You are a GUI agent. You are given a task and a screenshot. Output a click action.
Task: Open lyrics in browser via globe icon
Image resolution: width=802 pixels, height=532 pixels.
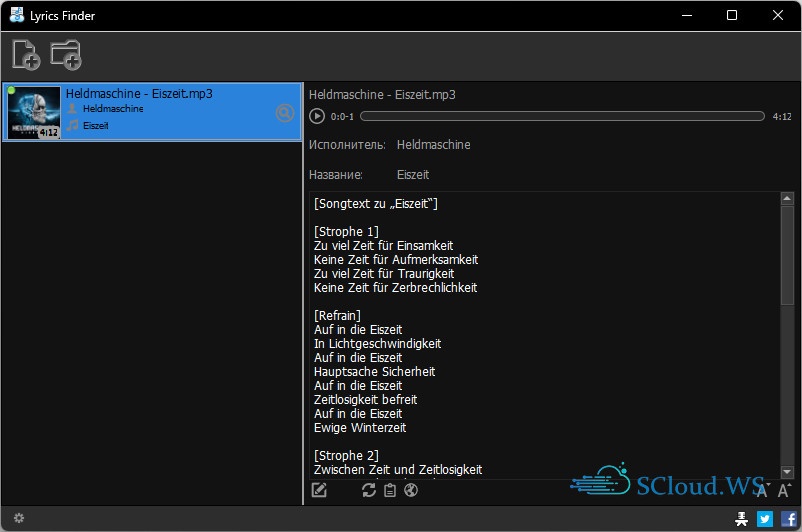[x=410, y=489]
